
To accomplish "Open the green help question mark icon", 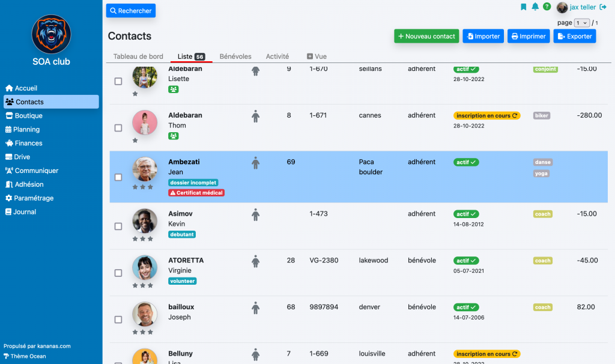I will point(547,7).
